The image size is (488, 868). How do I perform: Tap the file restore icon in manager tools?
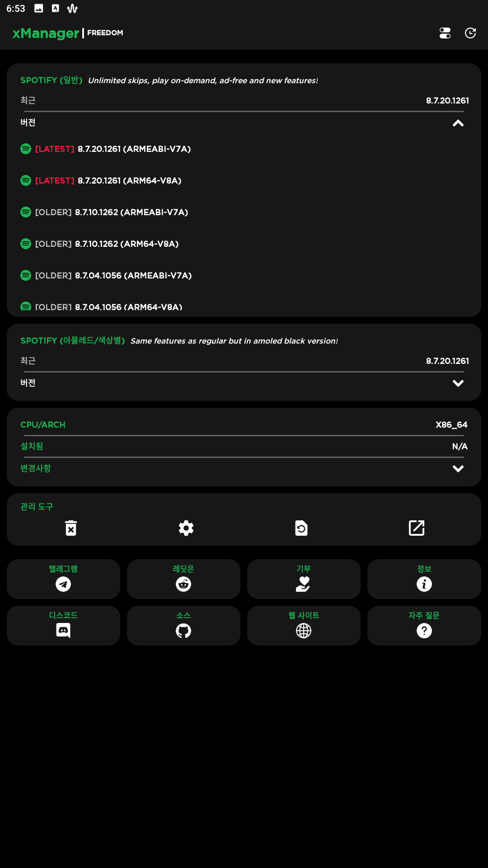[x=301, y=528]
